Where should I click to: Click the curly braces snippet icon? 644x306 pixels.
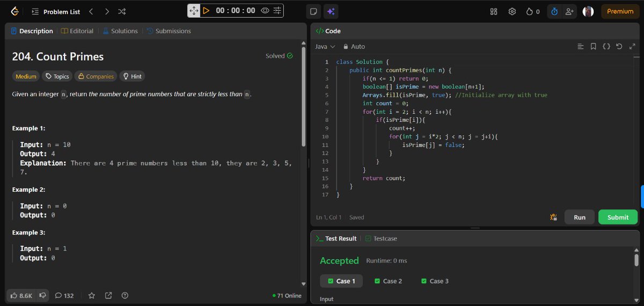point(606,47)
